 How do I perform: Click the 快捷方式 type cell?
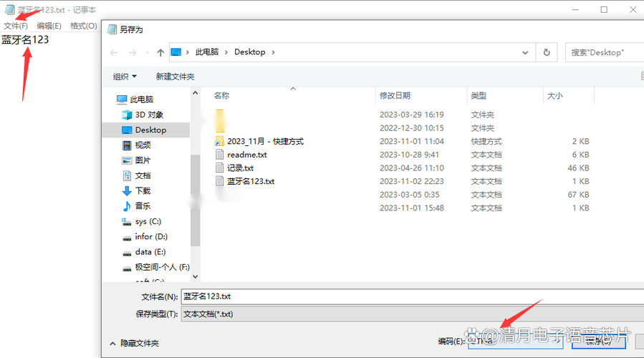(486, 141)
